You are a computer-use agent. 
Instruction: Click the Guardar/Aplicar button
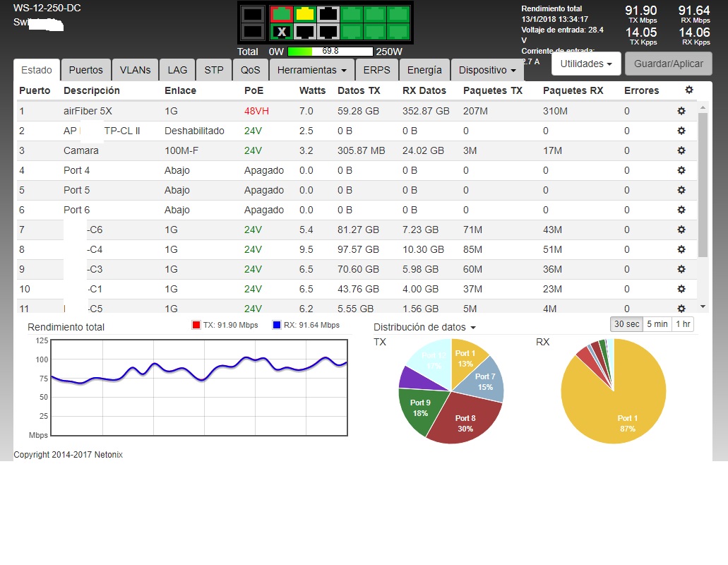coord(668,64)
